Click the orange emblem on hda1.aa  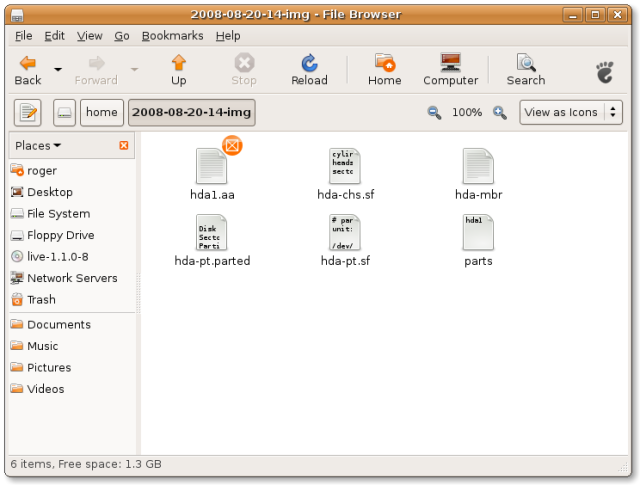pyautogui.click(x=232, y=145)
